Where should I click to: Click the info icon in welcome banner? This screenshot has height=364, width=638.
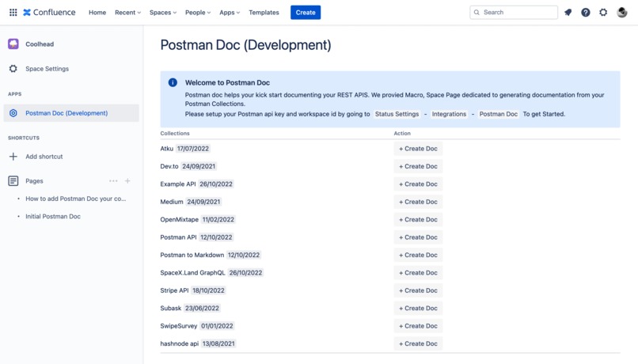173,82
